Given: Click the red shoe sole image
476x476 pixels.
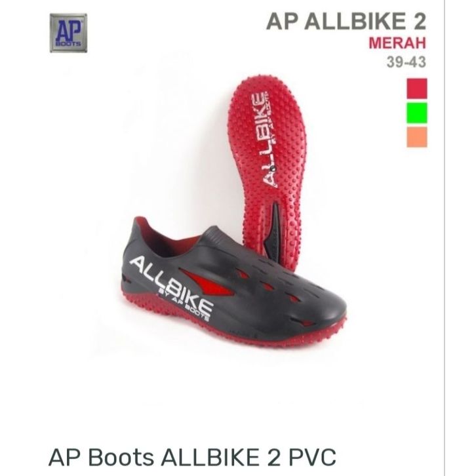Looking at the screenshot, I should tap(267, 170).
